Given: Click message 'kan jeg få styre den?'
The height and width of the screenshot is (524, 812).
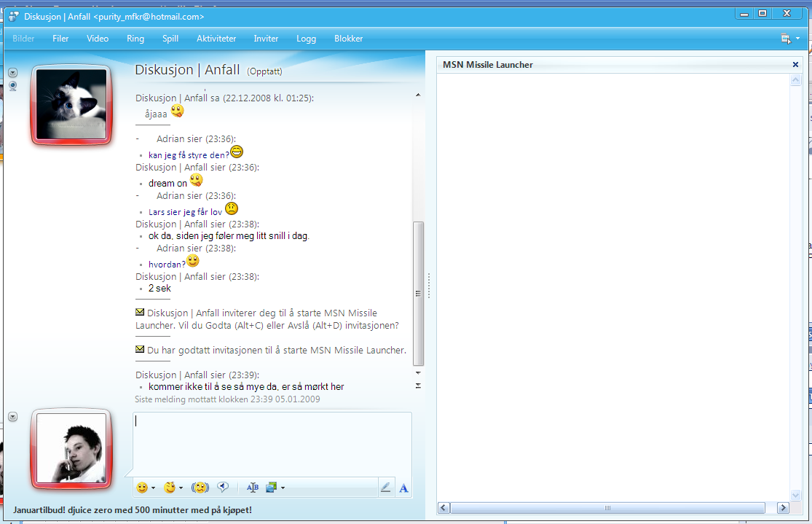Looking at the screenshot, I should [189, 155].
